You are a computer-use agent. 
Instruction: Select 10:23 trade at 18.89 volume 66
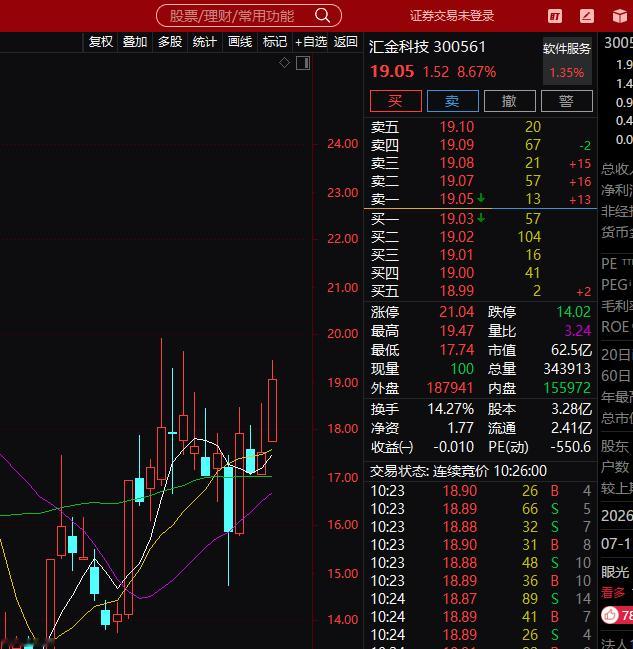click(x=481, y=509)
